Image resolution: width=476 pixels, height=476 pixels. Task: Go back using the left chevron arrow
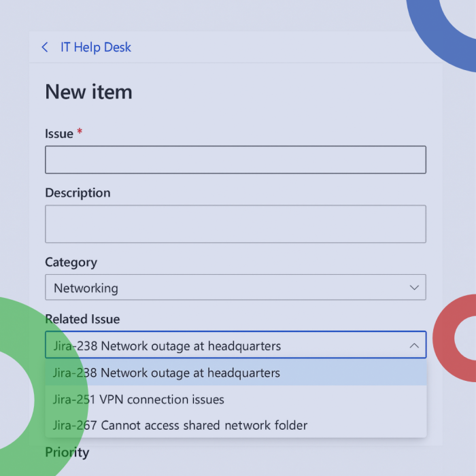point(45,47)
